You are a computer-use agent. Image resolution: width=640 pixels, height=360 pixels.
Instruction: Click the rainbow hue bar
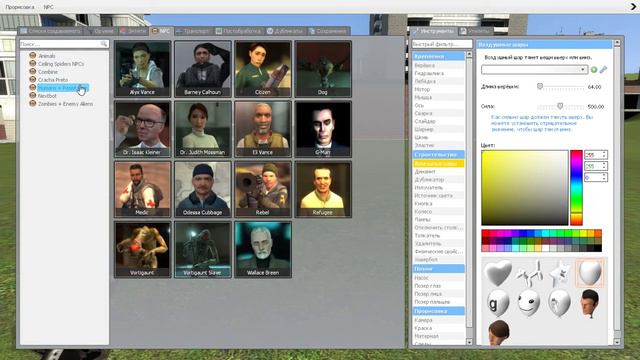pyautogui.click(x=576, y=187)
